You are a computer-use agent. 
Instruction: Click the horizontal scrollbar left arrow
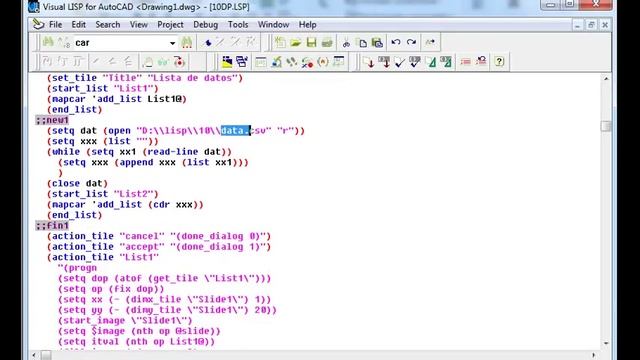coord(34,355)
